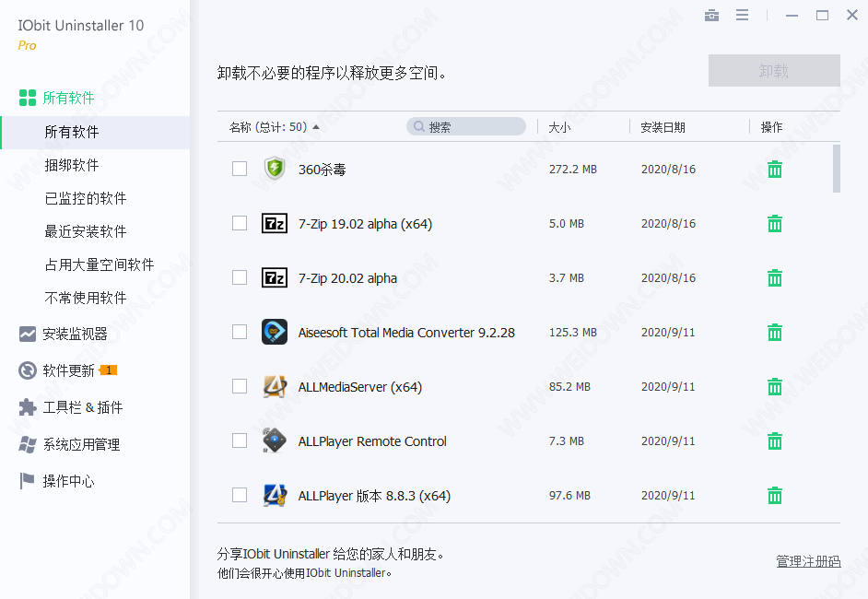
Task: Click the flag icon for 操作中心
Action: pos(27,481)
